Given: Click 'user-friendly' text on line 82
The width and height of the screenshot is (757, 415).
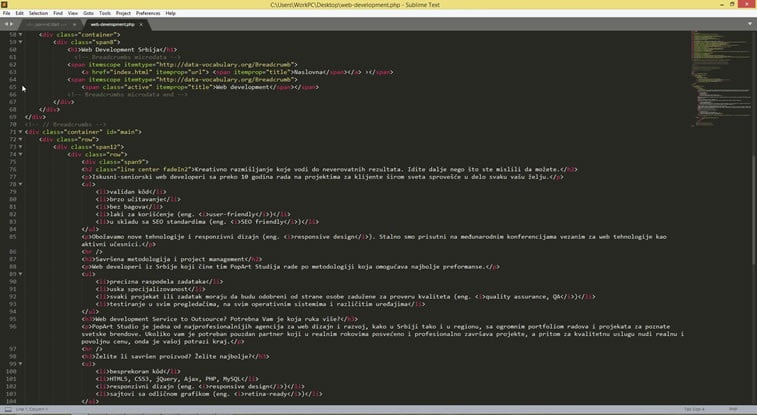Looking at the screenshot, I should tap(234, 214).
